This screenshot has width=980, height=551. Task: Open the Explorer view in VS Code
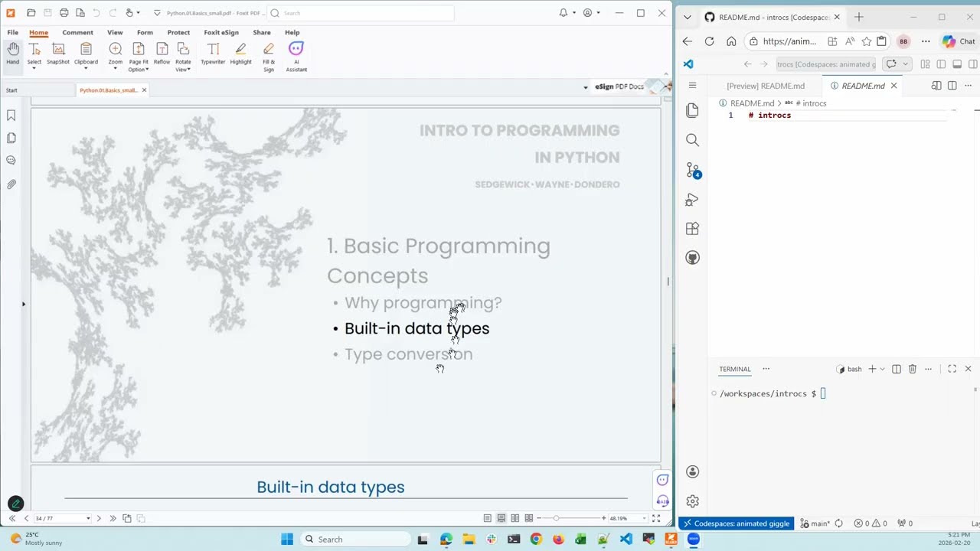click(693, 110)
